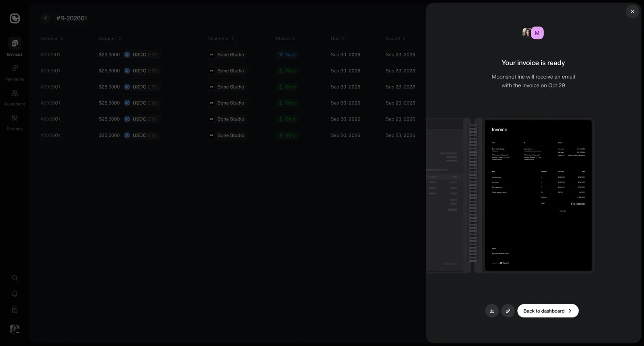The height and width of the screenshot is (346, 644).
Task: Open the document icon below the bell
Action: (x=15, y=310)
